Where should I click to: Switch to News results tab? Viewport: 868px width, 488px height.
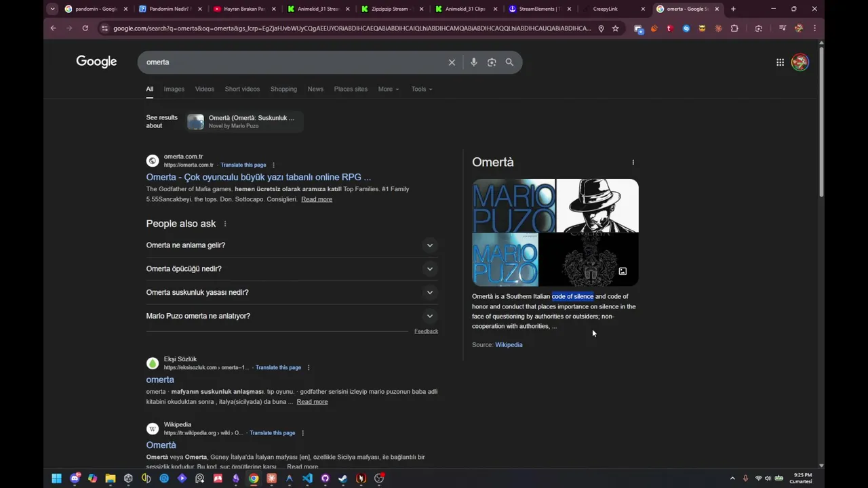coord(315,89)
